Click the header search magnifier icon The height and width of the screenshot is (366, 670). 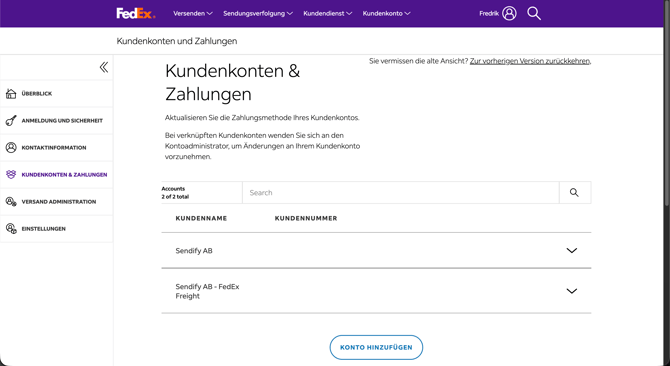pos(534,13)
